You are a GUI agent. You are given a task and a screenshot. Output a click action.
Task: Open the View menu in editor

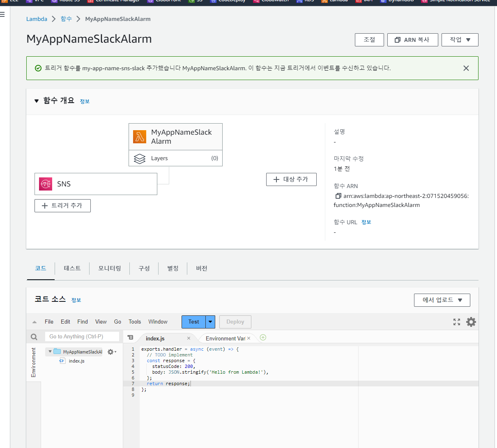(101, 322)
